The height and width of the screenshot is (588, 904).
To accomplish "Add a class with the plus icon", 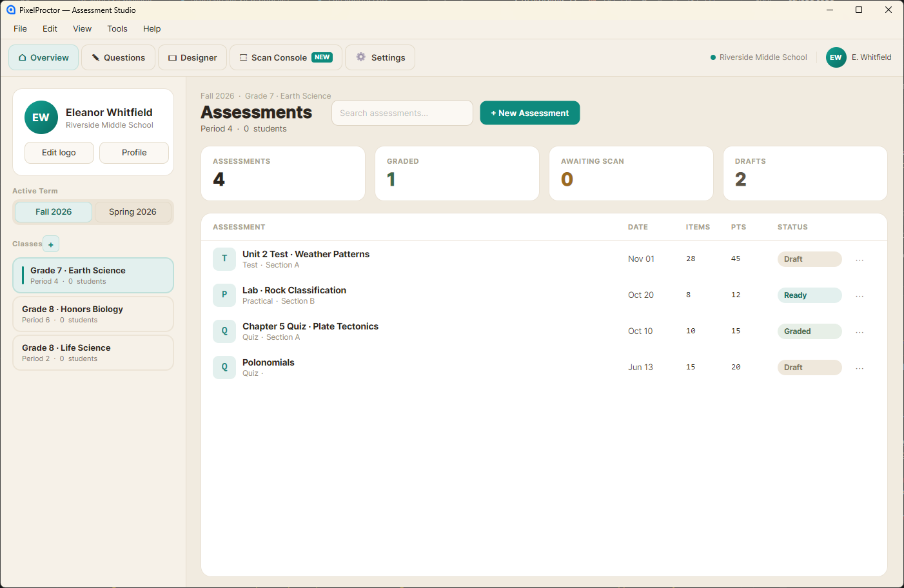I will coord(51,244).
